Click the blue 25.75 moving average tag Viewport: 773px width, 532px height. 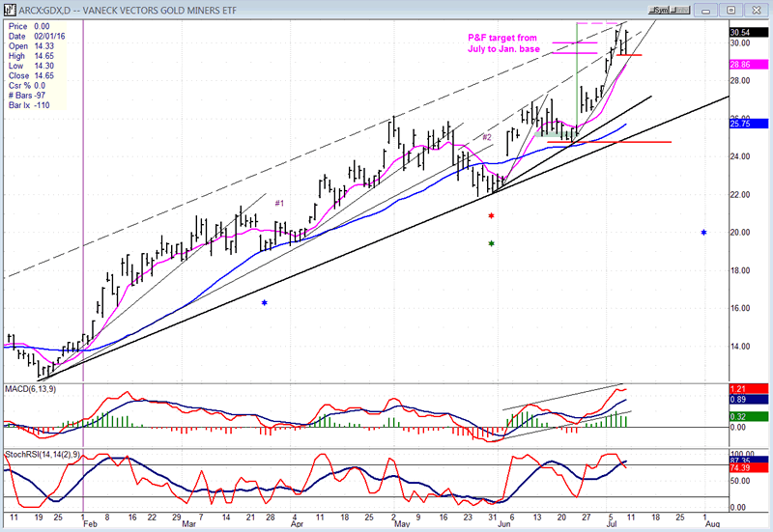pos(742,124)
